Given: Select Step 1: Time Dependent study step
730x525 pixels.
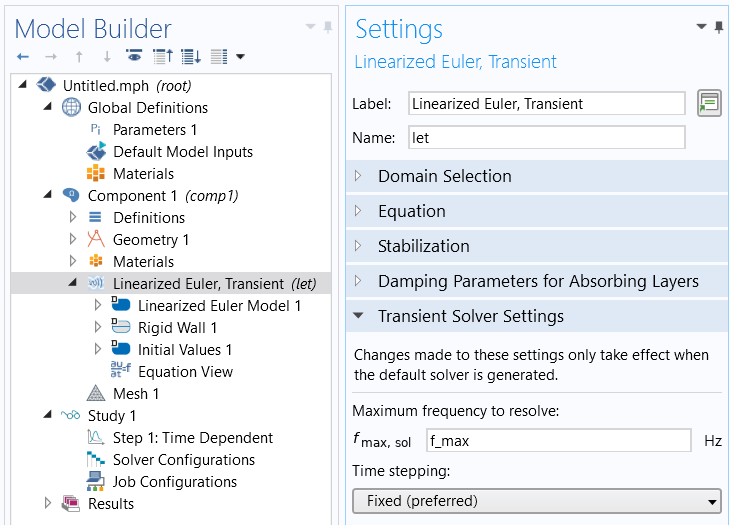Looking at the screenshot, I should click(x=192, y=438).
